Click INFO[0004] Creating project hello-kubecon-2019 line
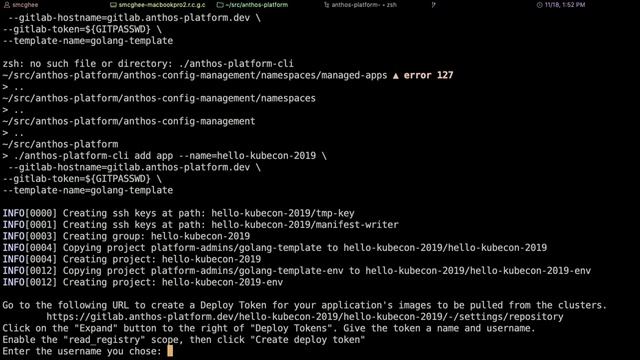Image resolution: width=640 pixels, height=360 pixels. click(x=131, y=259)
